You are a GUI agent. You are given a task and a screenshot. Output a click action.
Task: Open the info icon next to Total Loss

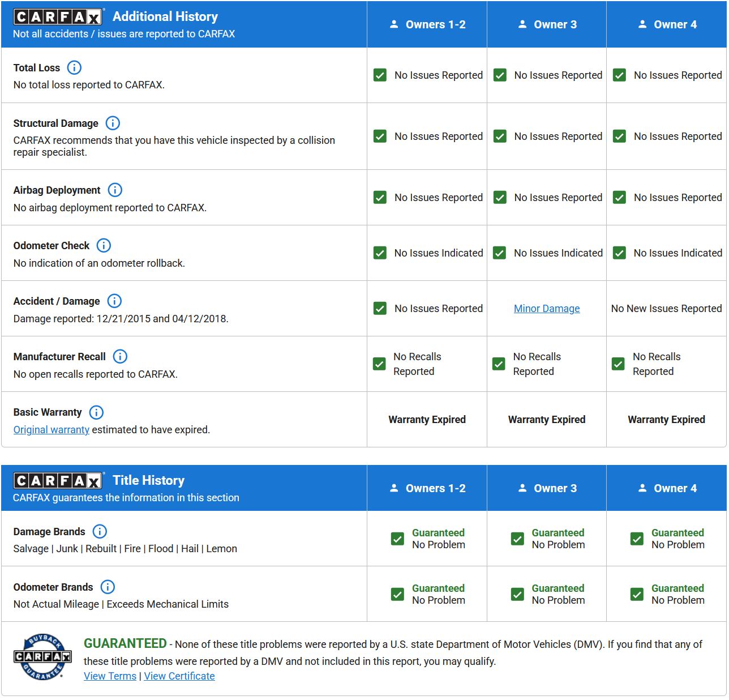(x=74, y=68)
